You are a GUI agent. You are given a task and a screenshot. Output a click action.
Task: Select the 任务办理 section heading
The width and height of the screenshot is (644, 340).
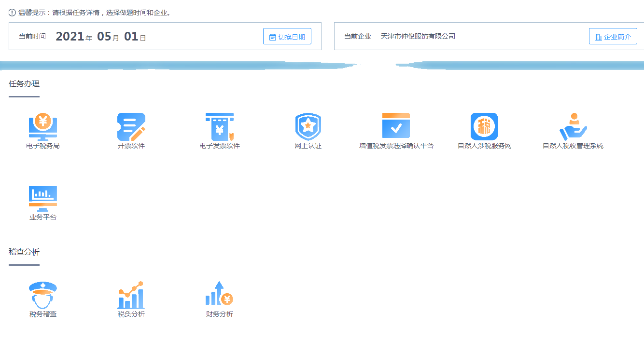[x=23, y=84]
